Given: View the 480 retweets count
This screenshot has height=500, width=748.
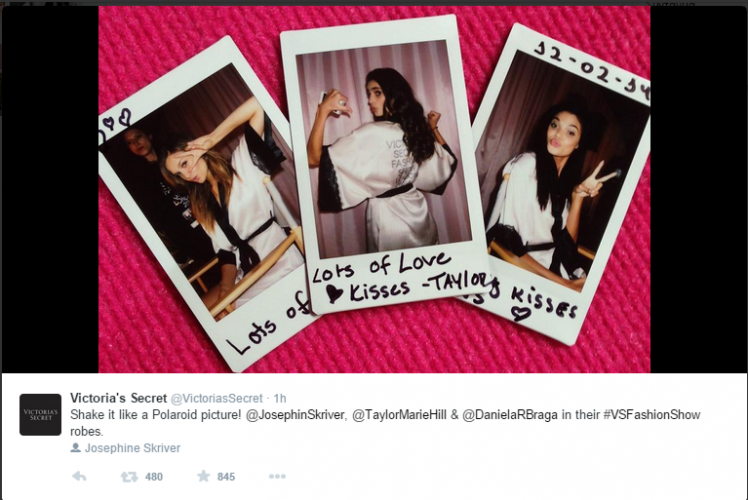Looking at the screenshot, I should pos(154,477).
